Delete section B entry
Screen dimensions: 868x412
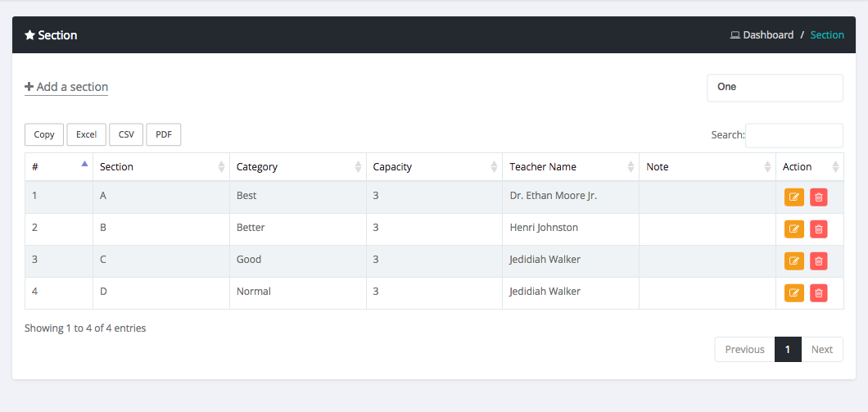pos(819,229)
